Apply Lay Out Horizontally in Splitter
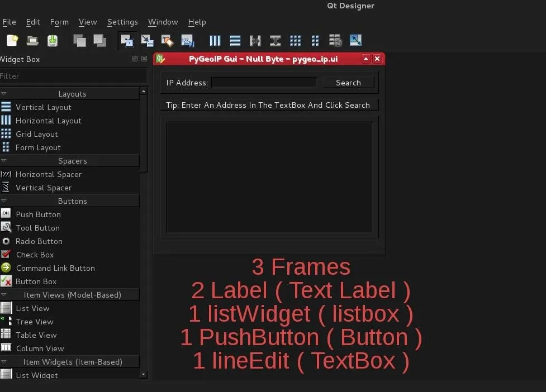546x392 pixels. click(x=255, y=41)
